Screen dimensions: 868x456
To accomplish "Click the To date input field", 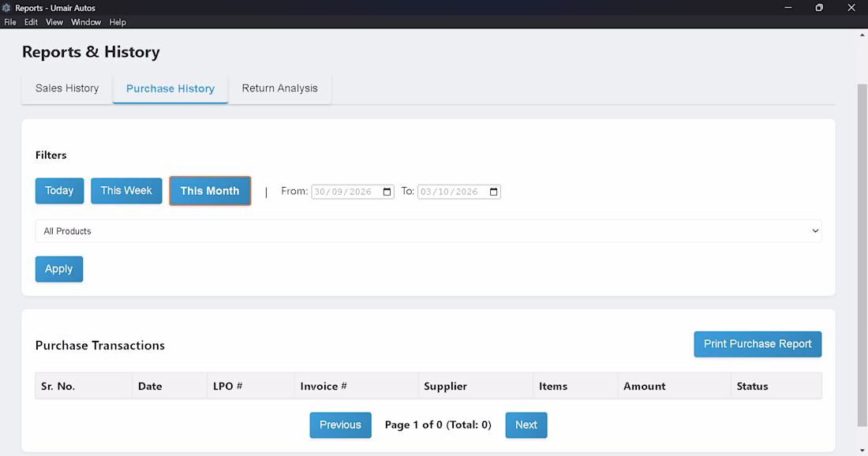I will pyautogui.click(x=459, y=192).
